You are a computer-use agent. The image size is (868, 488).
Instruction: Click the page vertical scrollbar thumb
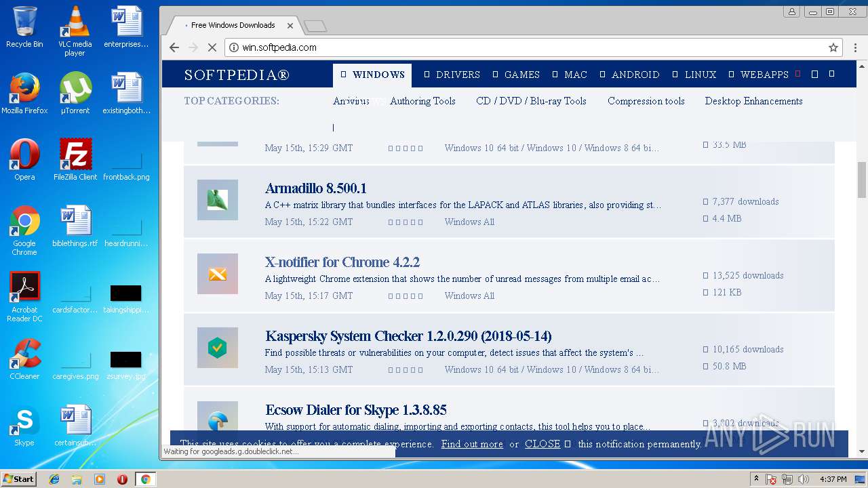862,179
